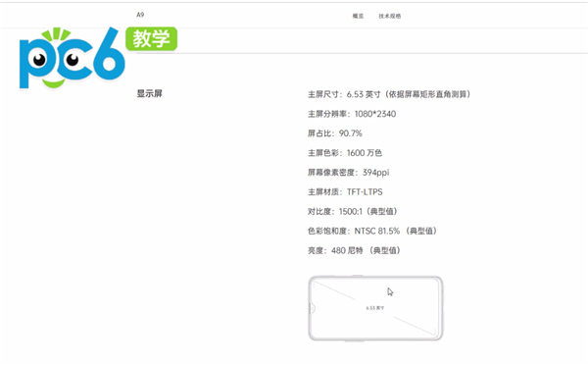588x367 pixels.
Task: Click the 6.53 英寸 label inside diagram
Action: click(375, 308)
